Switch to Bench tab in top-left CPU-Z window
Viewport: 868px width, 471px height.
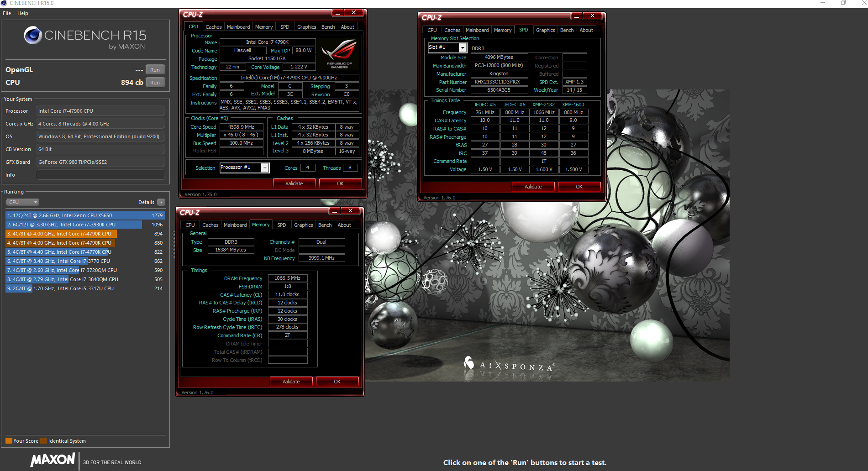pos(328,27)
